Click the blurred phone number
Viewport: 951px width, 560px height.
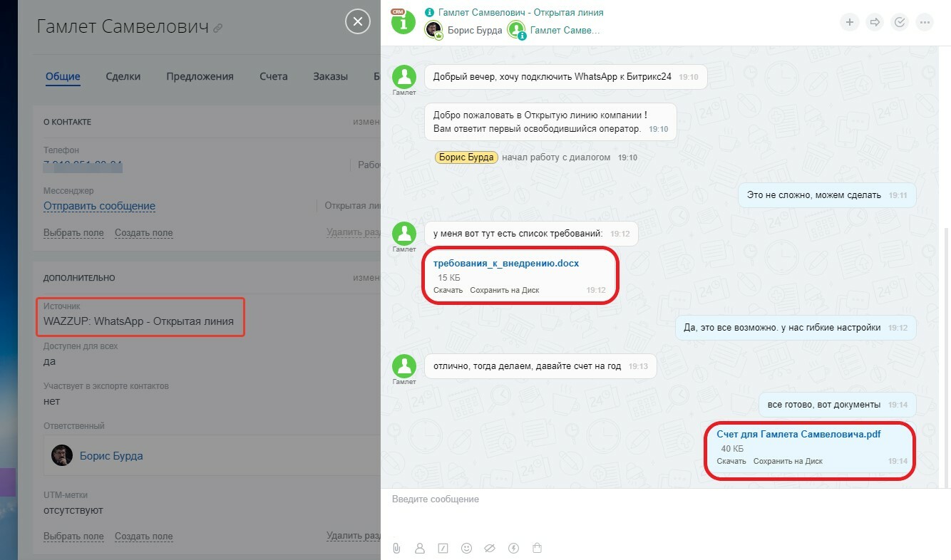[83, 166]
